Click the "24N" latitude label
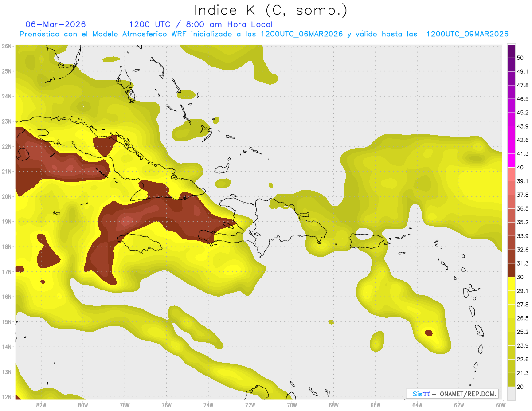The image size is (532, 411). pyautogui.click(x=6, y=96)
